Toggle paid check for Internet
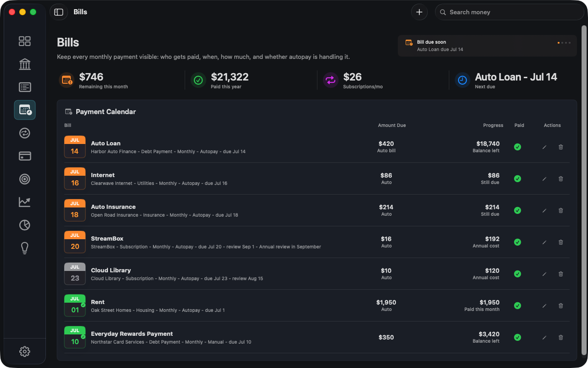Image resolution: width=588 pixels, height=368 pixels. pos(517,179)
